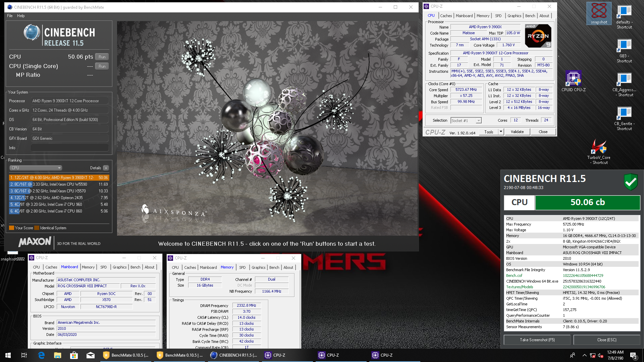Select the top-ranked Ryzen 9 3900XT row
The image size is (644, 362).
(x=59, y=178)
